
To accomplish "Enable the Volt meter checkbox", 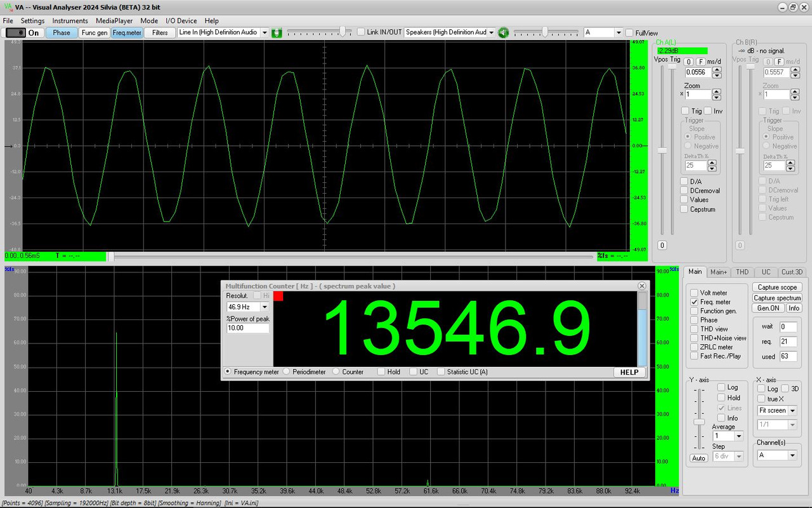I will pos(694,293).
